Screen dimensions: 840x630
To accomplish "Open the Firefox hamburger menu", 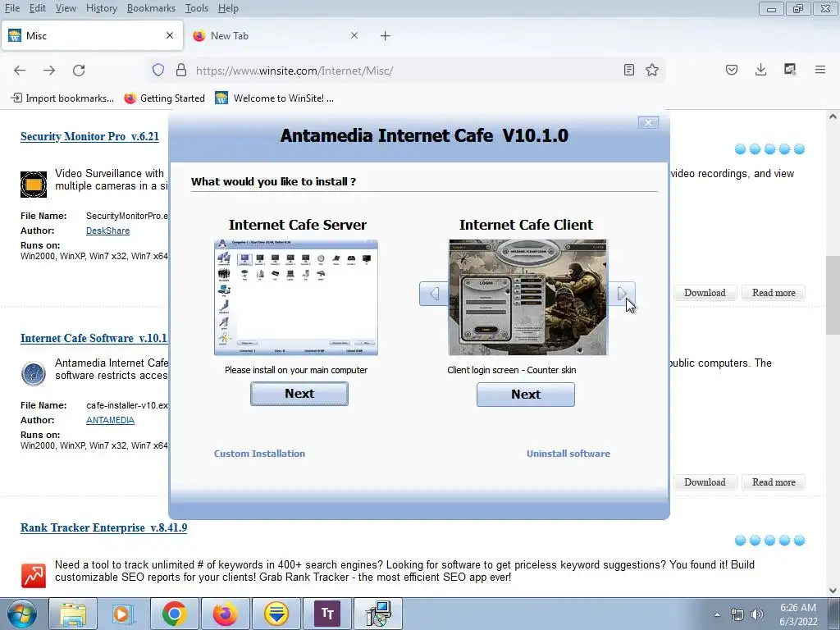I will pos(819,70).
